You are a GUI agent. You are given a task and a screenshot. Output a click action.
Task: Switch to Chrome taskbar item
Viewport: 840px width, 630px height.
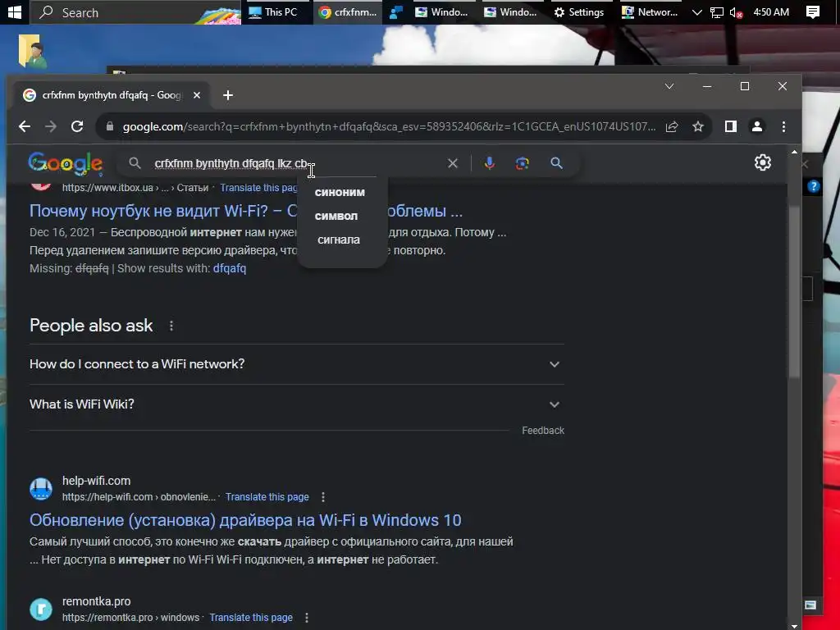348,11
